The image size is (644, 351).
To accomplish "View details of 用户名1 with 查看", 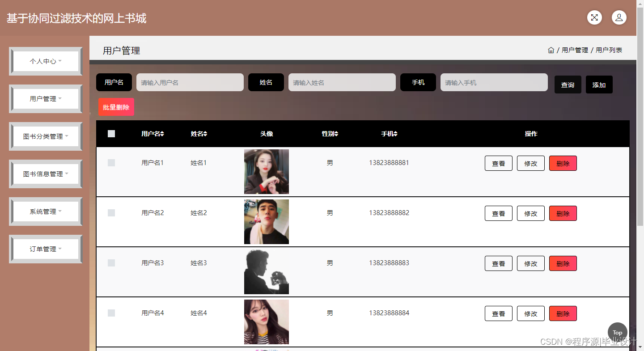I will (x=499, y=163).
